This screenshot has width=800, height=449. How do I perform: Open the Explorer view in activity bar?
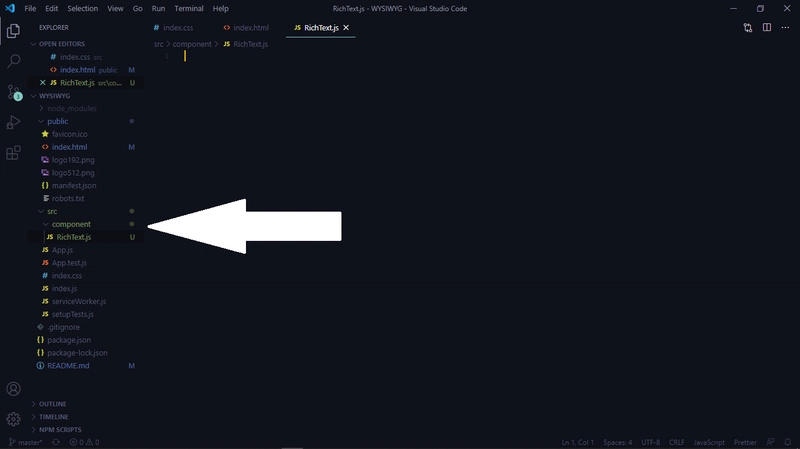tap(13, 31)
